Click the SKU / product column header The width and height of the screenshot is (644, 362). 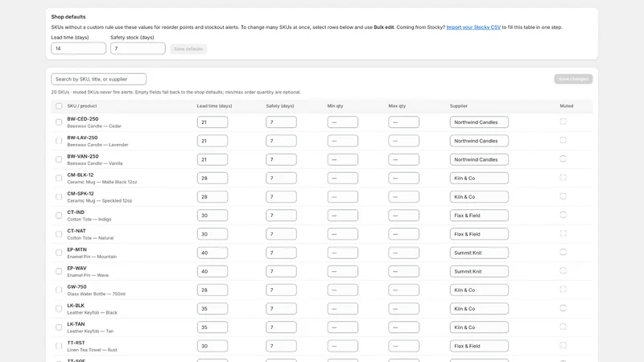82,106
